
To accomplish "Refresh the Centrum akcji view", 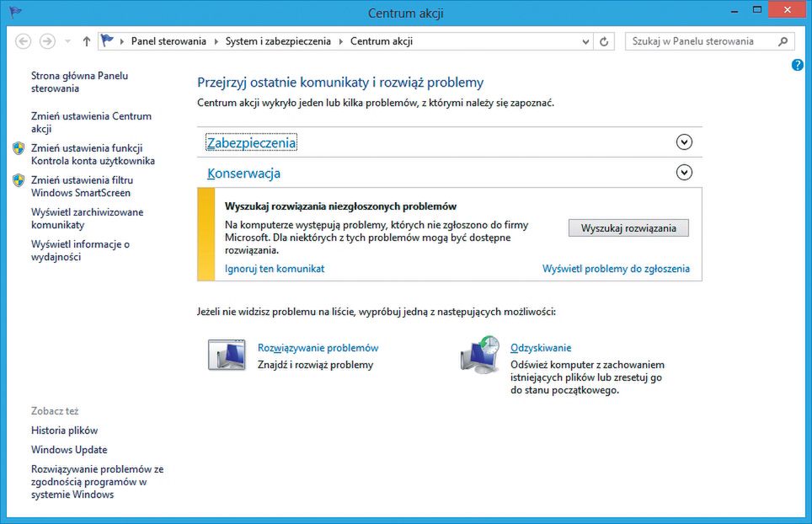I will coord(604,42).
